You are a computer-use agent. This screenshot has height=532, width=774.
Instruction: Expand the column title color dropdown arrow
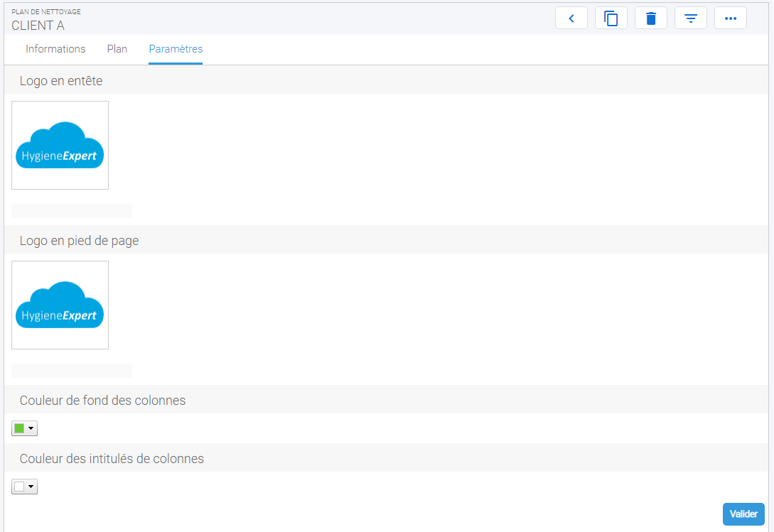tap(31, 487)
